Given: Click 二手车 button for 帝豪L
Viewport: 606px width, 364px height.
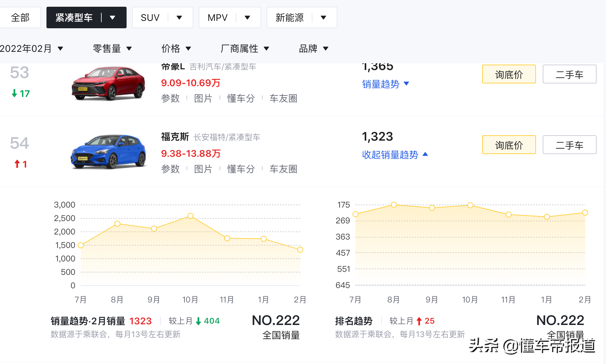Looking at the screenshot, I should pyautogui.click(x=570, y=74).
